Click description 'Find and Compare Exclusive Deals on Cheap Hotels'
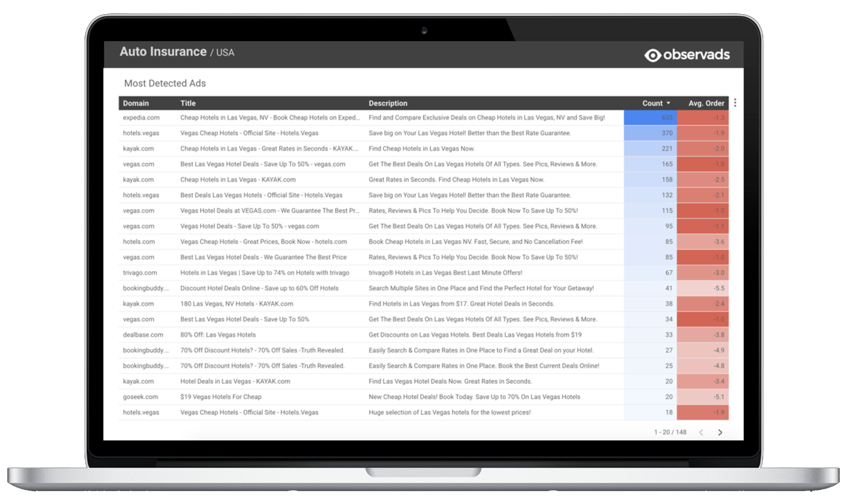This screenshot has width=847, height=504. pos(487,117)
